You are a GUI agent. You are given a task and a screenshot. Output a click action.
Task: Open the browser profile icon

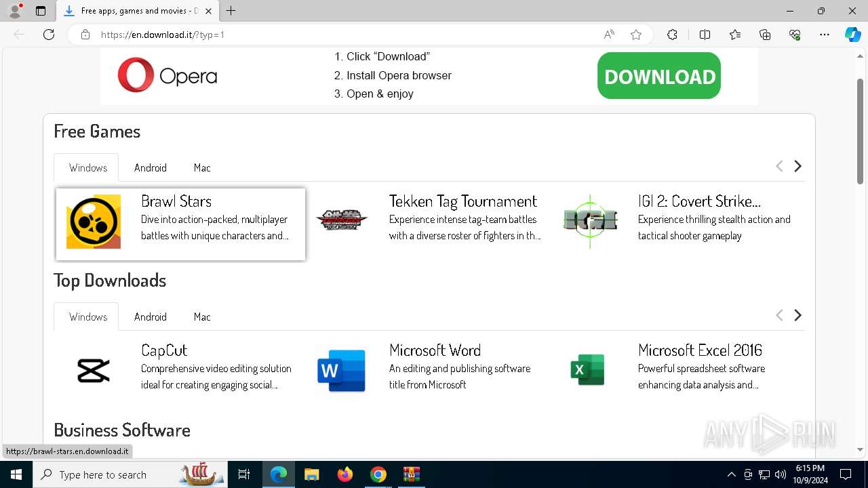coord(15,11)
